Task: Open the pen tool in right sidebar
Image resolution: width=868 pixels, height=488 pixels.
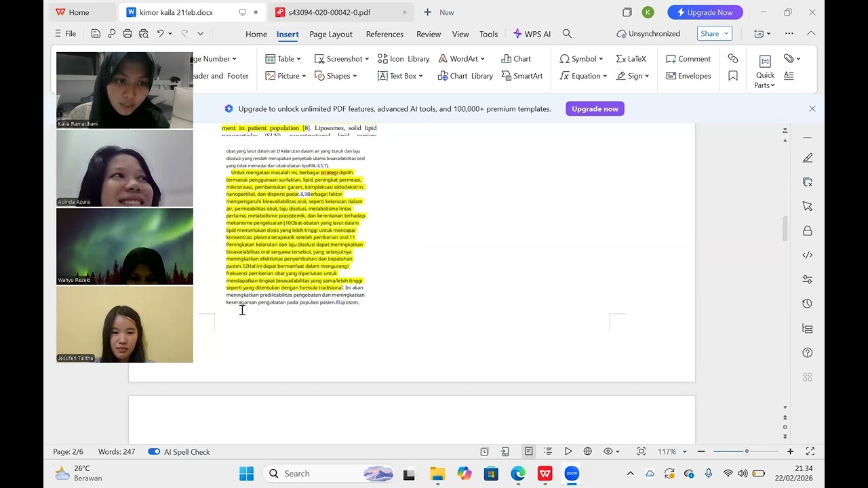Action: click(808, 158)
